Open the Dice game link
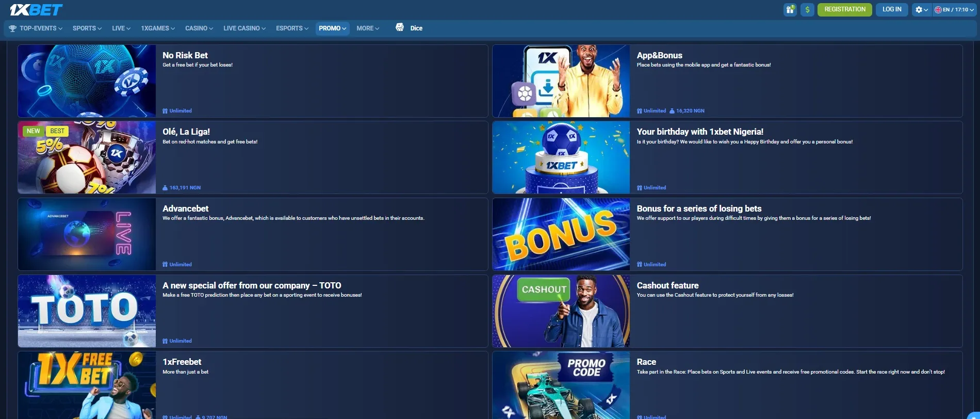 416,28
